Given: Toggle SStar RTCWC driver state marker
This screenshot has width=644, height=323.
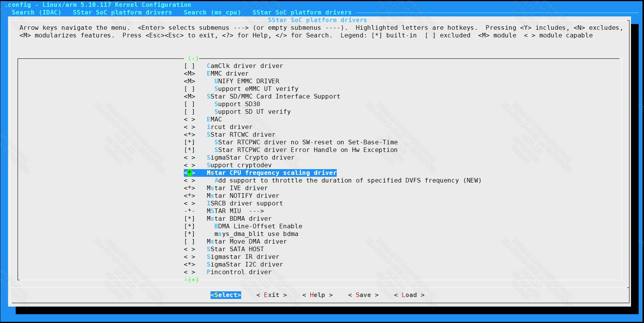Looking at the screenshot, I should tap(190, 134).
